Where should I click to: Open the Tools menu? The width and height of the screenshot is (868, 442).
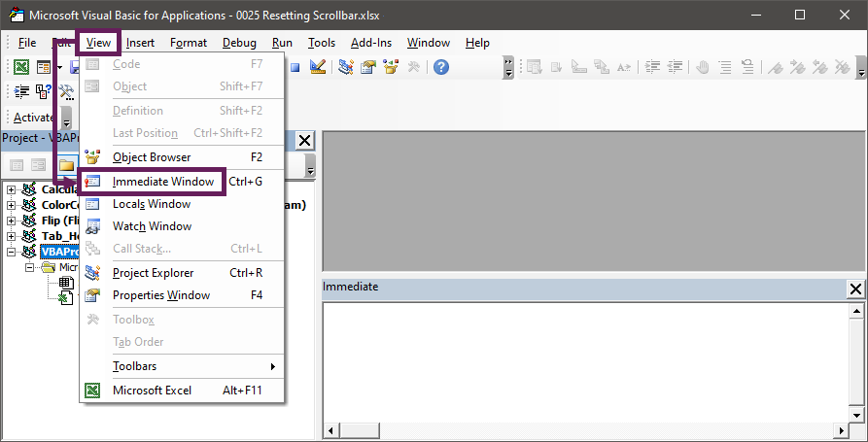322,43
